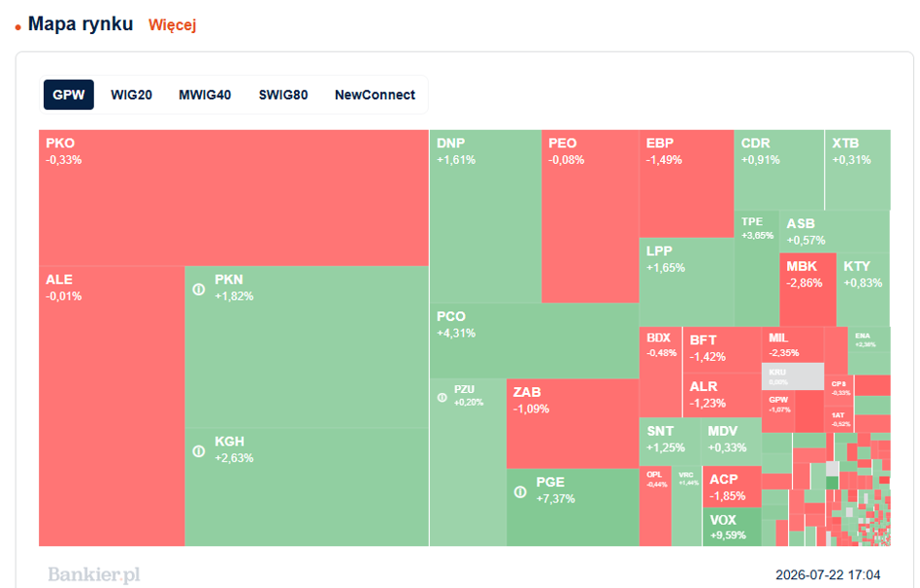Viewport: 920px width, 588px height.
Task: Open the Więcej link
Action: point(172,25)
